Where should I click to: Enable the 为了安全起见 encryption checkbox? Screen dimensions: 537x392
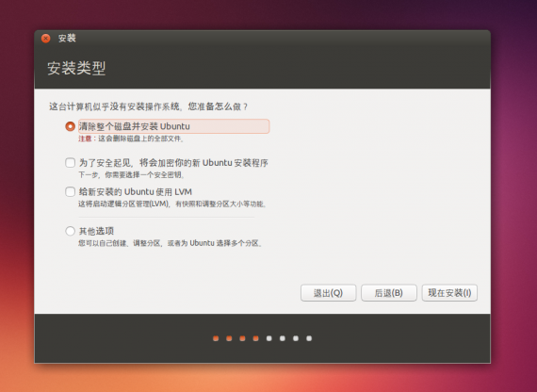tap(71, 162)
